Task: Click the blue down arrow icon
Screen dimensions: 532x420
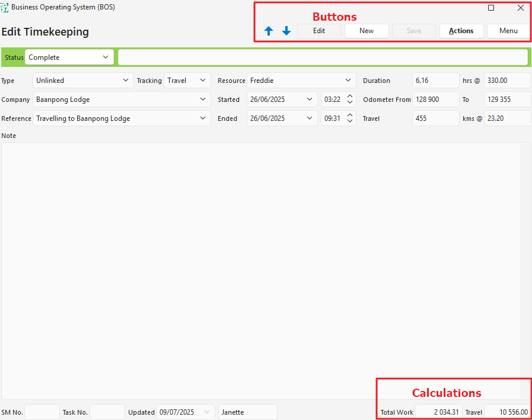Action: [286, 31]
